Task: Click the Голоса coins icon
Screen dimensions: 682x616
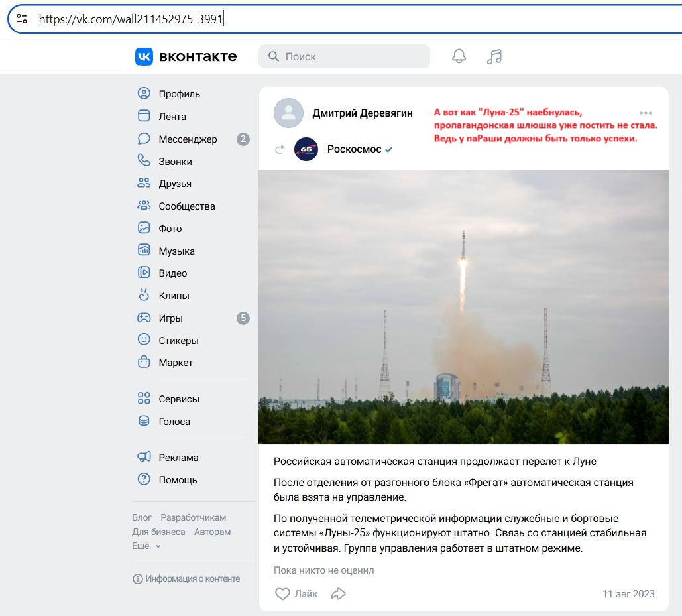Action: [x=144, y=420]
